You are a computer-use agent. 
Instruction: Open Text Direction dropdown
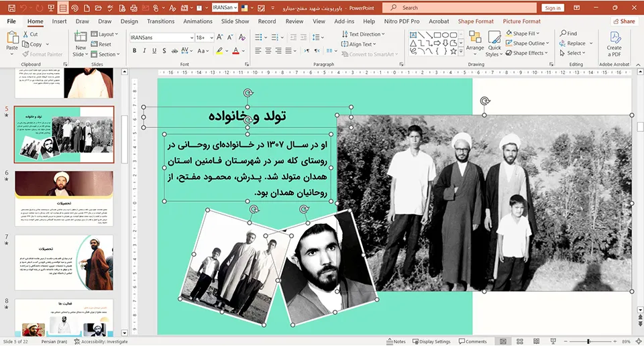click(364, 34)
